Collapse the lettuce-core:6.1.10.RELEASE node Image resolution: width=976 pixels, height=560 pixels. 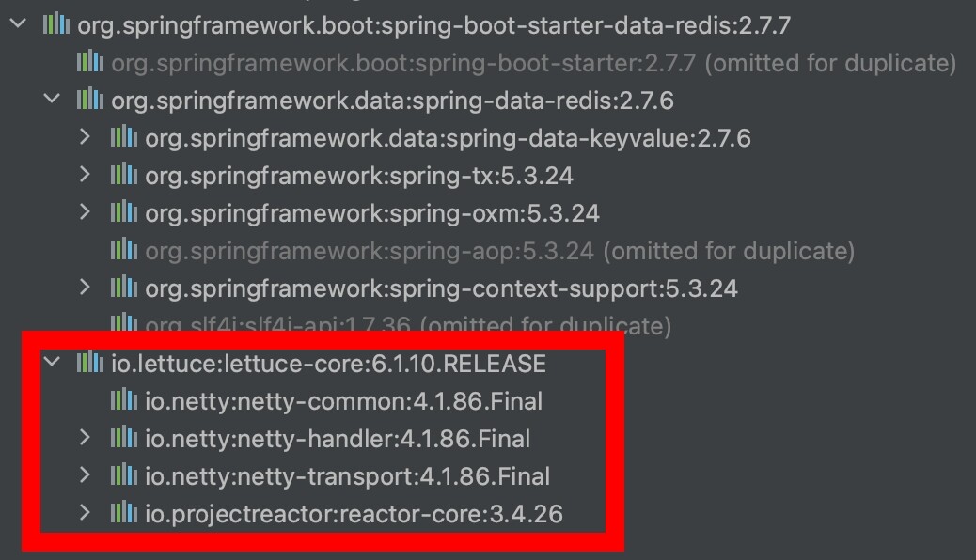pyautogui.click(x=52, y=363)
